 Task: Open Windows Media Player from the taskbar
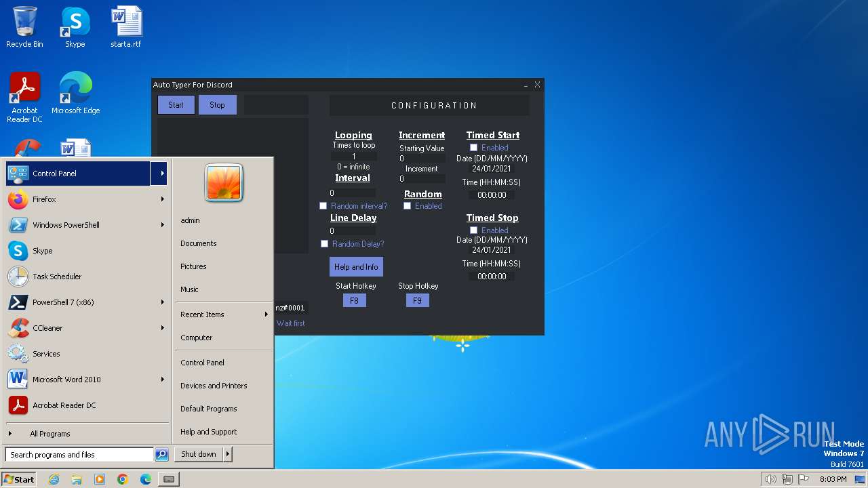pos(100,479)
